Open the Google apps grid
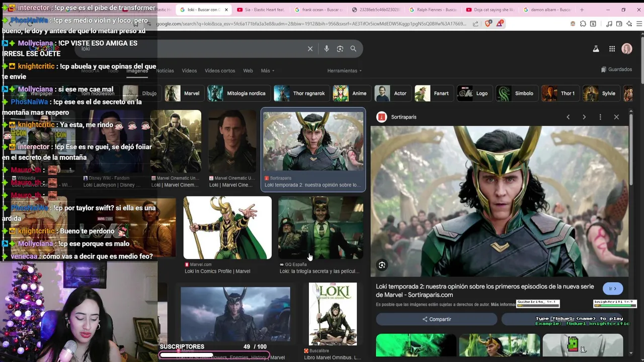The height and width of the screenshot is (362, 644). 612,49
